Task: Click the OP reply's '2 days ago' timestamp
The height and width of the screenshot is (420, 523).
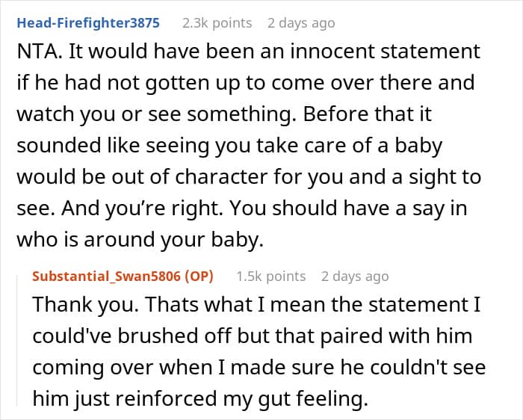Action: [x=355, y=277]
